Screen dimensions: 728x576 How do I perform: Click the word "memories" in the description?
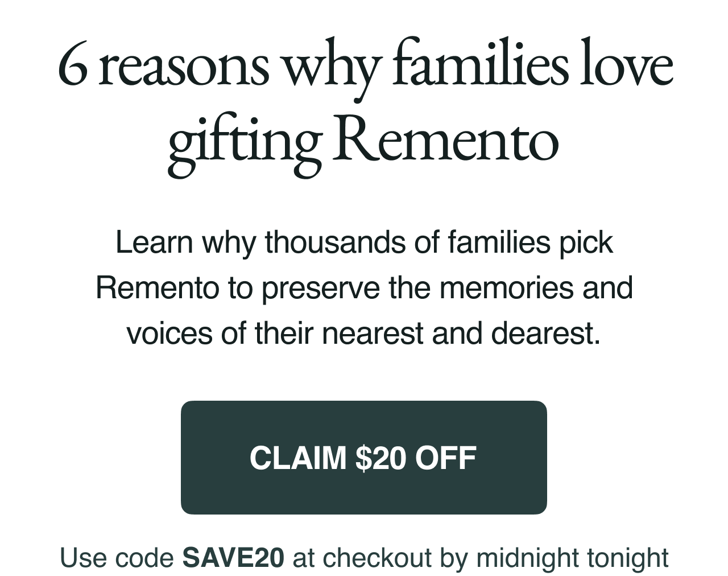(506, 288)
